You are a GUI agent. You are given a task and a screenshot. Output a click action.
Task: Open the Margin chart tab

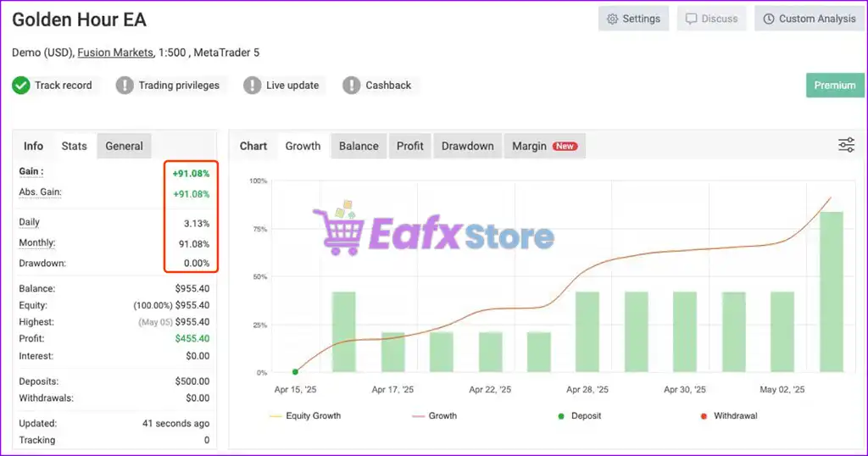(545, 146)
